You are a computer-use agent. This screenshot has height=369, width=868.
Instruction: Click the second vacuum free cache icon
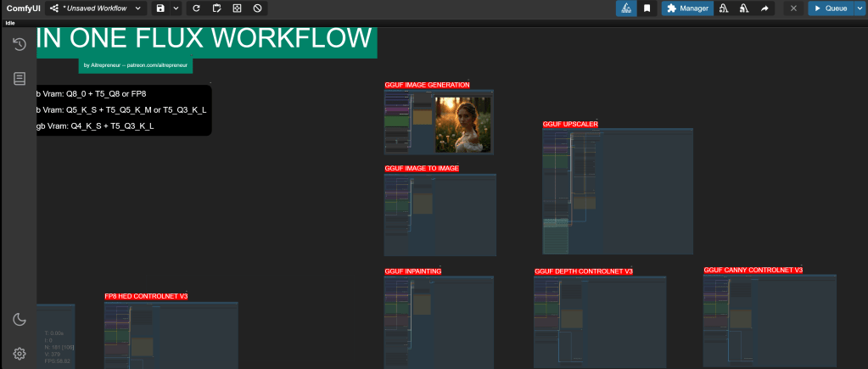pyautogui.click(x=744, y=8)
